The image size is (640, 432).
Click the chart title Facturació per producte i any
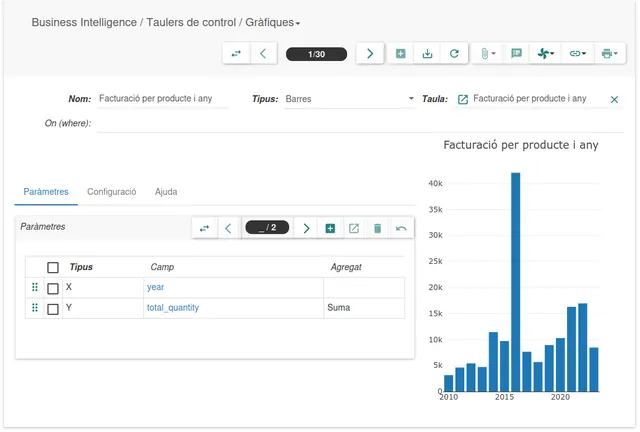coord(521,145)
